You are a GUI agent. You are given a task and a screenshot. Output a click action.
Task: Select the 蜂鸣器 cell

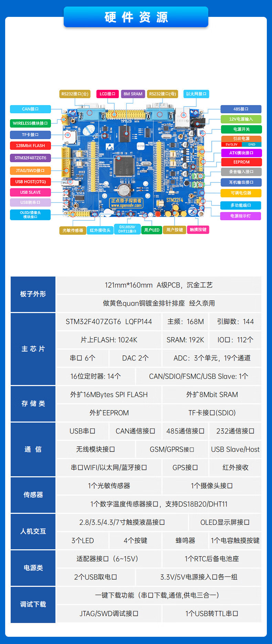186,541
